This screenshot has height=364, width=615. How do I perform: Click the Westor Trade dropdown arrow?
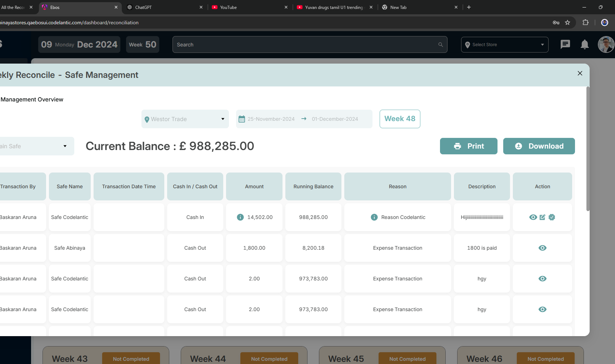coord(223,119)
